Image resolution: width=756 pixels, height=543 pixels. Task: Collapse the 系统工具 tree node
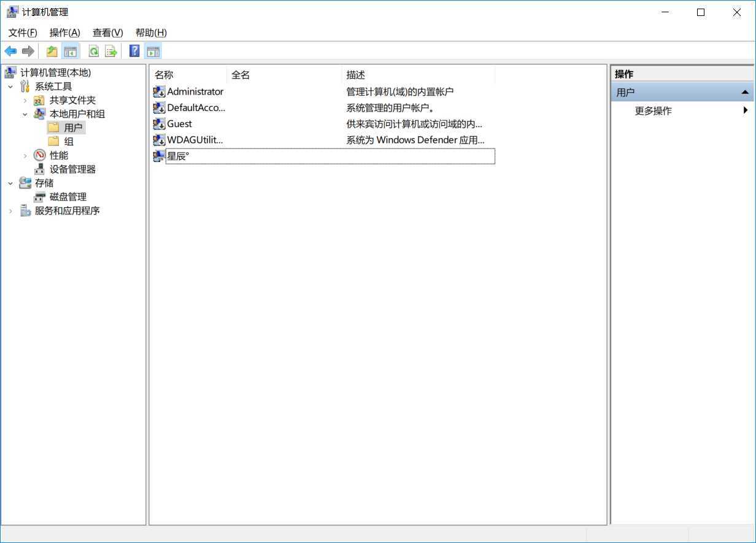click(x=10, y=87)
